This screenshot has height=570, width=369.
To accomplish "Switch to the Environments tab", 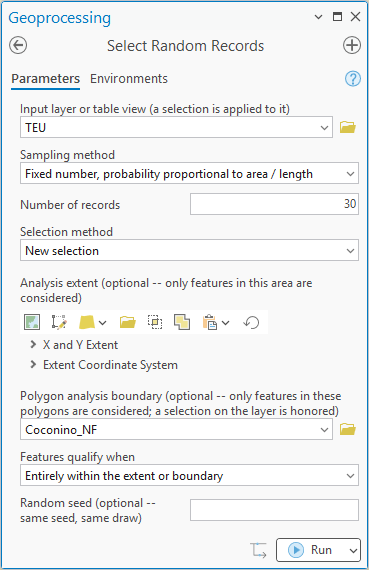I will pos(129,79).
